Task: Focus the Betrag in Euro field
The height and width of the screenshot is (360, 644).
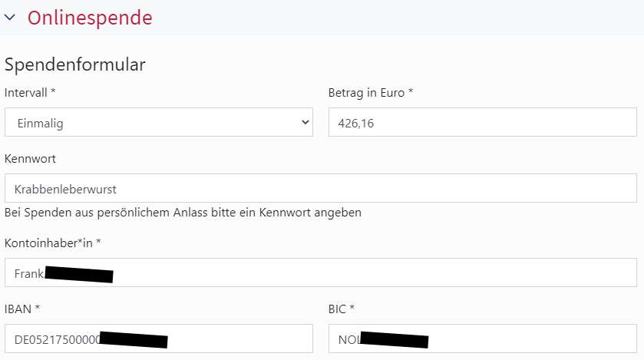Action: point(482,122)
